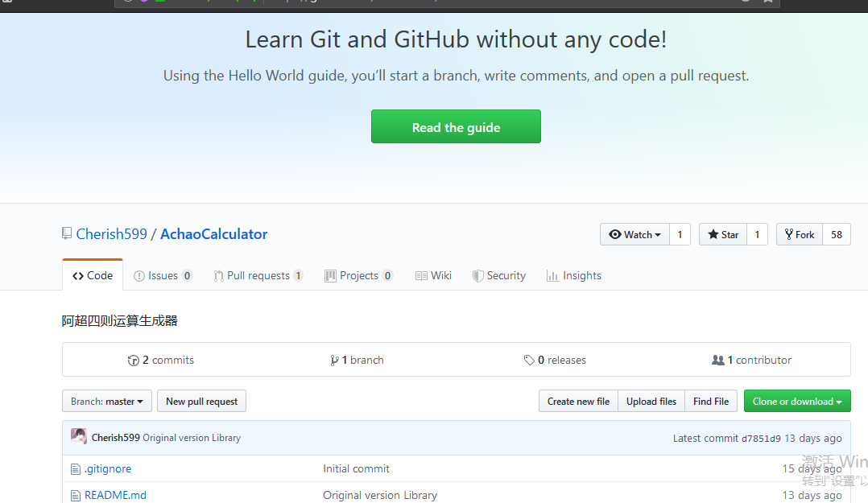Open commit hash d7851d9

click(761, 439)
